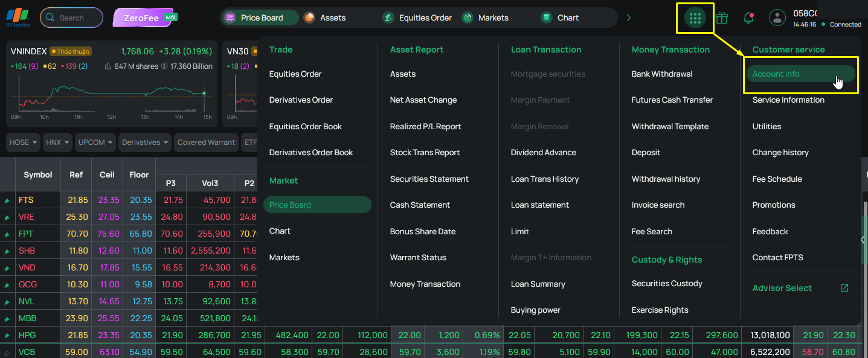Open Realized P/L Report
868x358 pixels.
coord(425,127)
